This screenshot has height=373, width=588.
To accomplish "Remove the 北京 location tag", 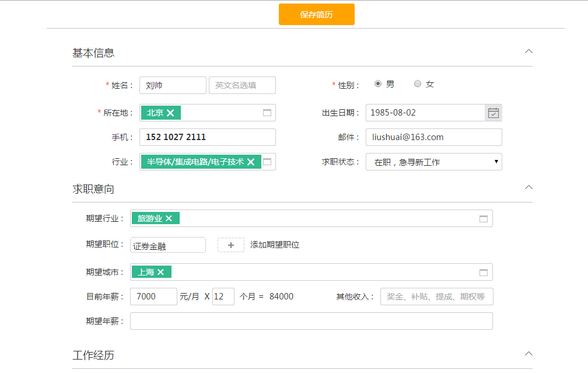I will click(170, 113).
